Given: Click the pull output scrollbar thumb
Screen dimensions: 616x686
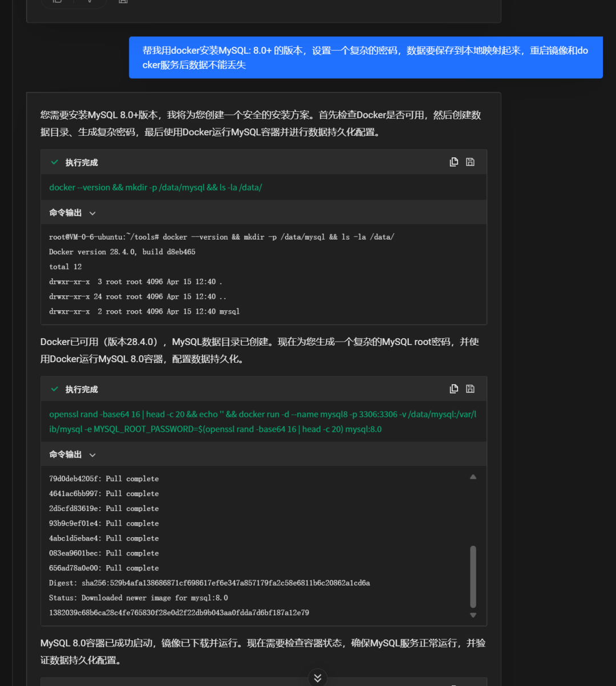Looking at the screenshot, I should (x=473, y=577).
